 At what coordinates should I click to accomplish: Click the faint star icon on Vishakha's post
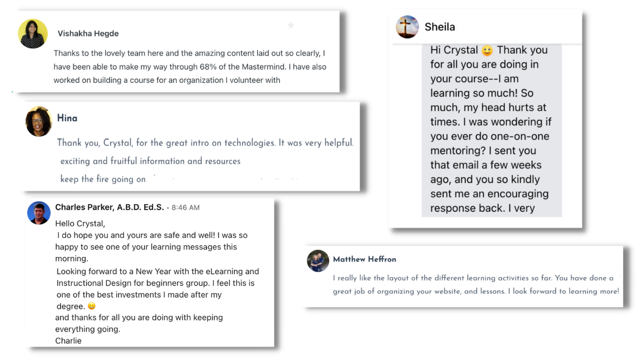(x=291, y=25)
